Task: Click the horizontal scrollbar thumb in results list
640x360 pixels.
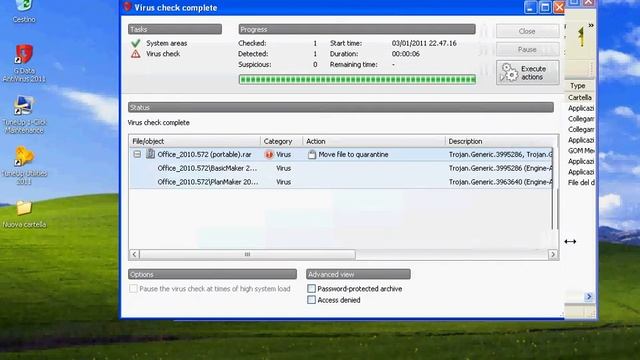Action: pos(247,254)
